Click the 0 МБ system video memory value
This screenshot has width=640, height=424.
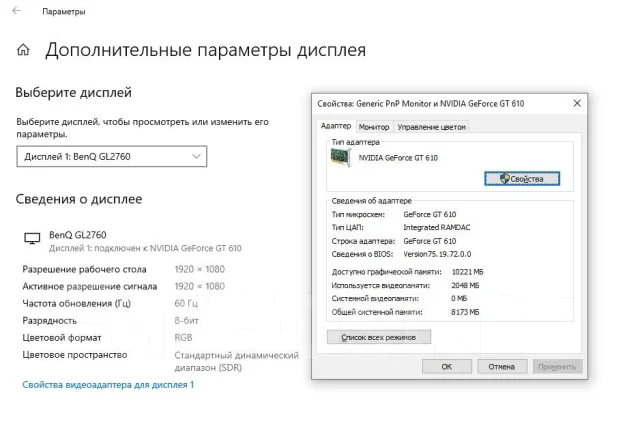click(x=459, y=298)
